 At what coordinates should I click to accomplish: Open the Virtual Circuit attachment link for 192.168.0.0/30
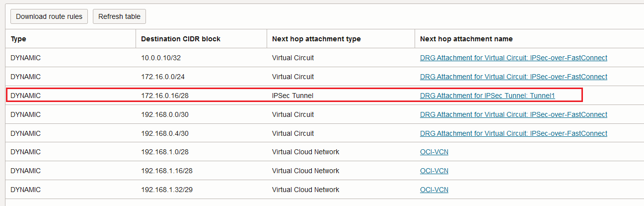coord(513,114)
